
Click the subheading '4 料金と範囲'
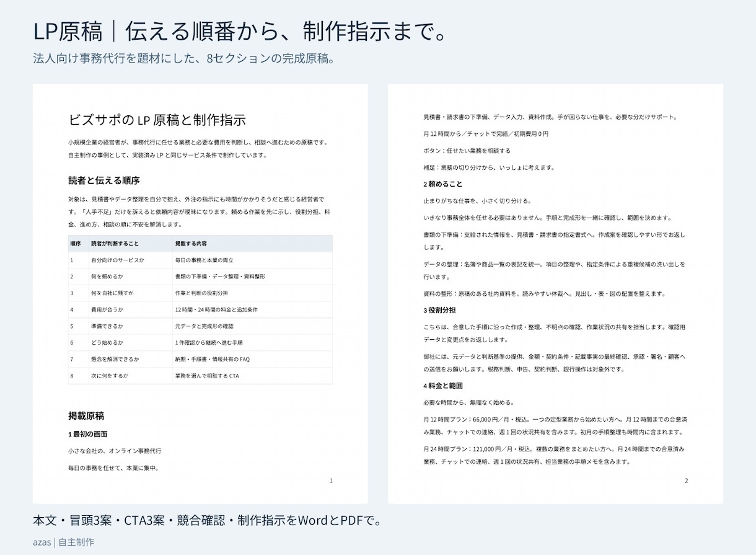click(x=443, y=386)
